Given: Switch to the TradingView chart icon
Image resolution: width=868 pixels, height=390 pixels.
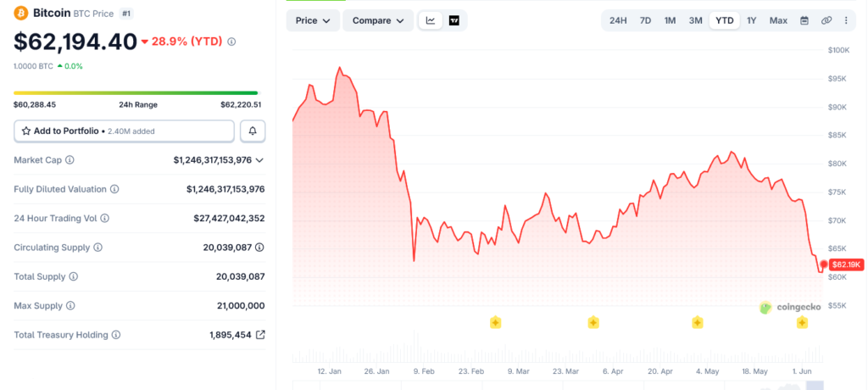Looking at the screenshot, I should click(x=454, y=20).
